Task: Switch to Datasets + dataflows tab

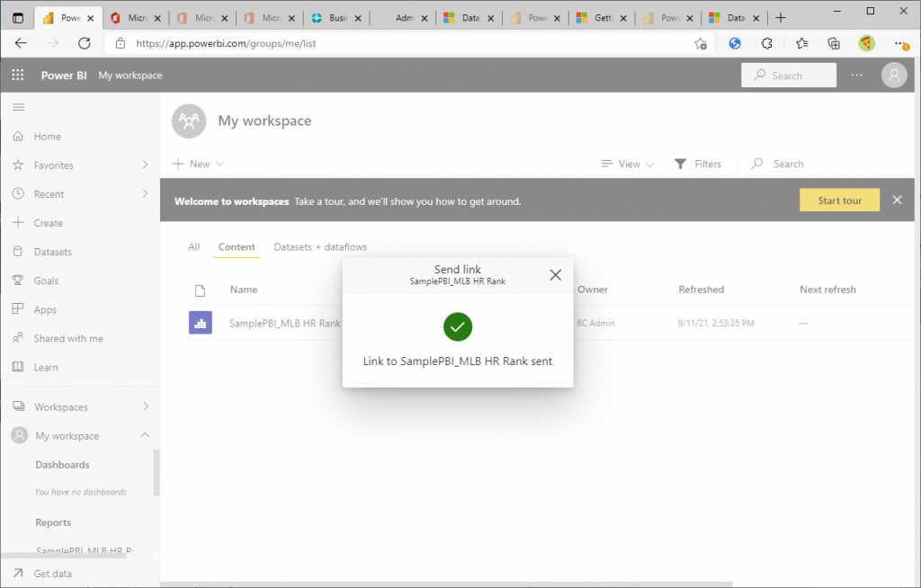Action: pos(320,246)
